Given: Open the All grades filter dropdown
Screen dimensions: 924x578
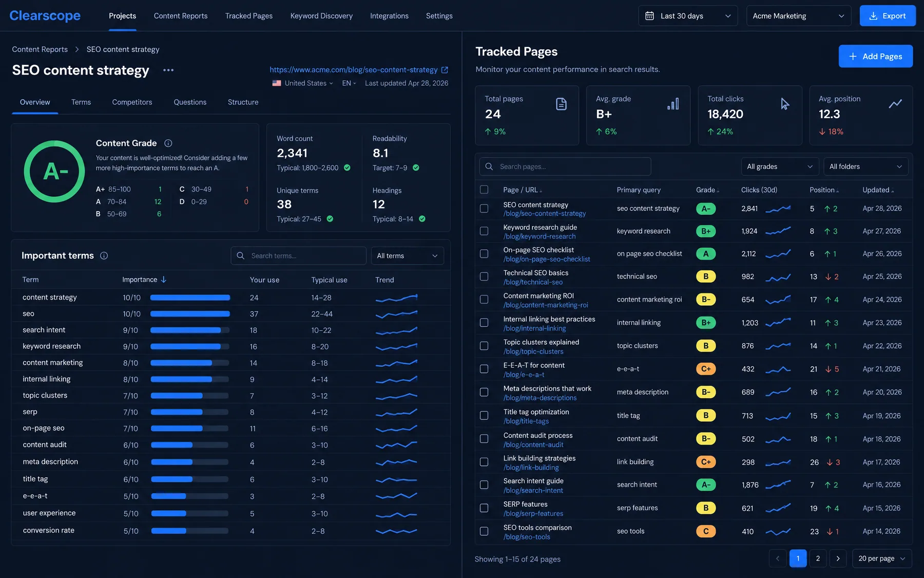Looking at the screenshot, I should coord(780,166).
